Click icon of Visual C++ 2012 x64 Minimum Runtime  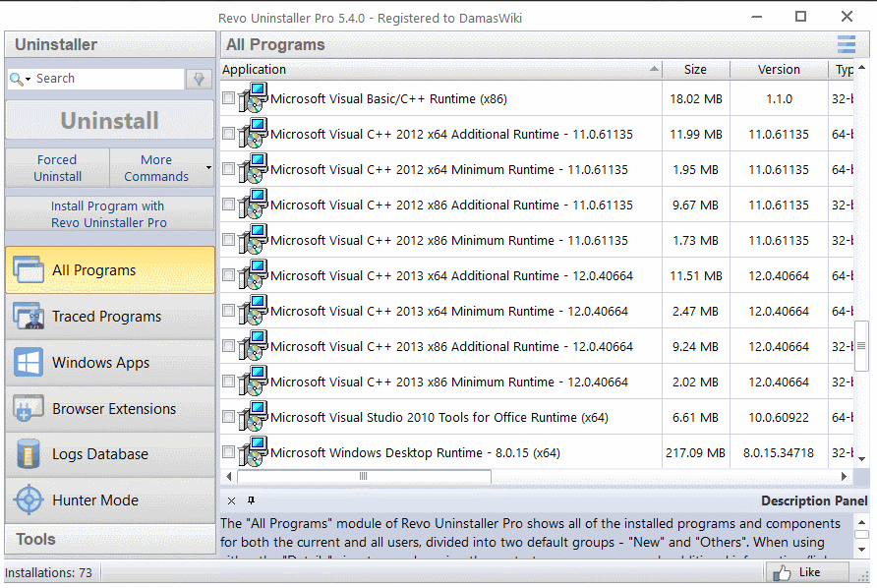coord(253,168)
